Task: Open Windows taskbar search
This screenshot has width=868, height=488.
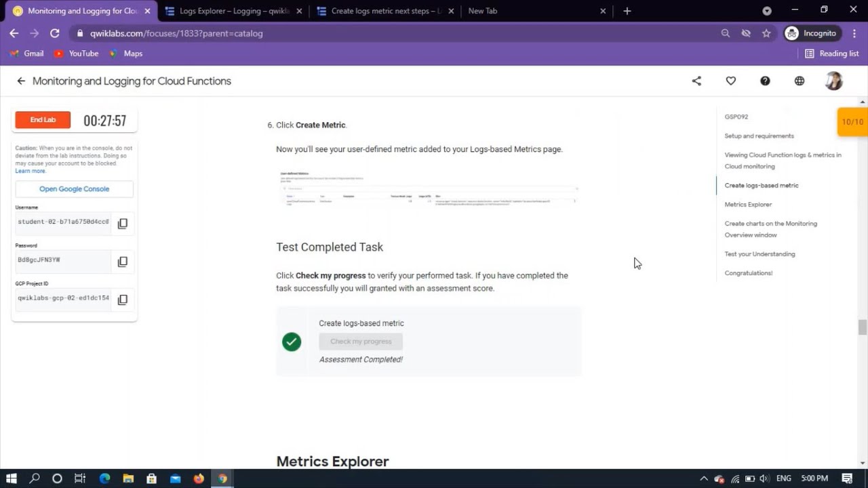Action: 35,479
